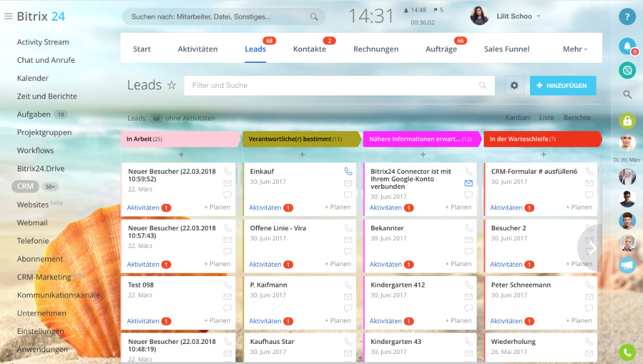Image resolution: width=643 pixels, height=364 pixels.
Task: Click the chat bubble icon on the Einkauf card
Action: click(348, 195)
